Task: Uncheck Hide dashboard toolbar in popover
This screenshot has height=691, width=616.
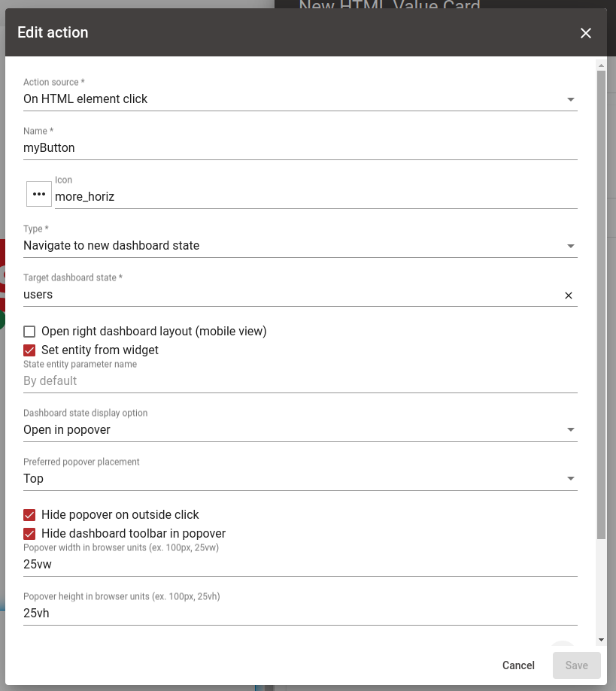Action: pos(28,533)
